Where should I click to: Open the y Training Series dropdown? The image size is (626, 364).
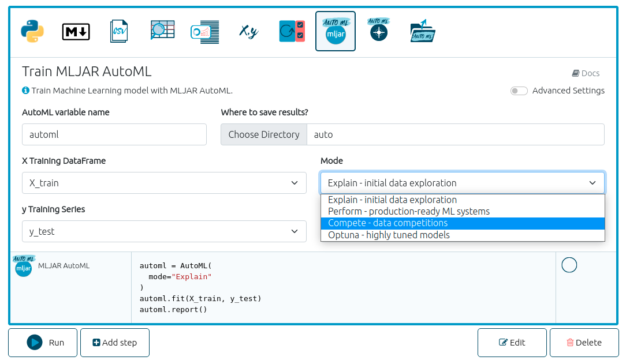[164, 232]
